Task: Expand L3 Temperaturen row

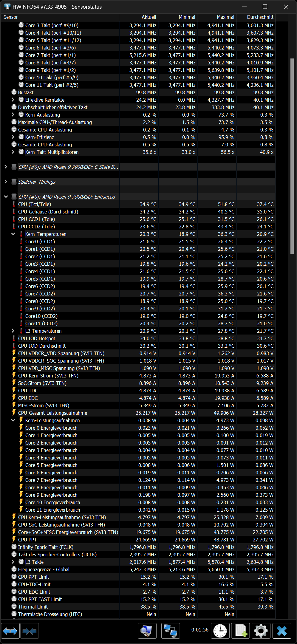Action: (13, 331)
